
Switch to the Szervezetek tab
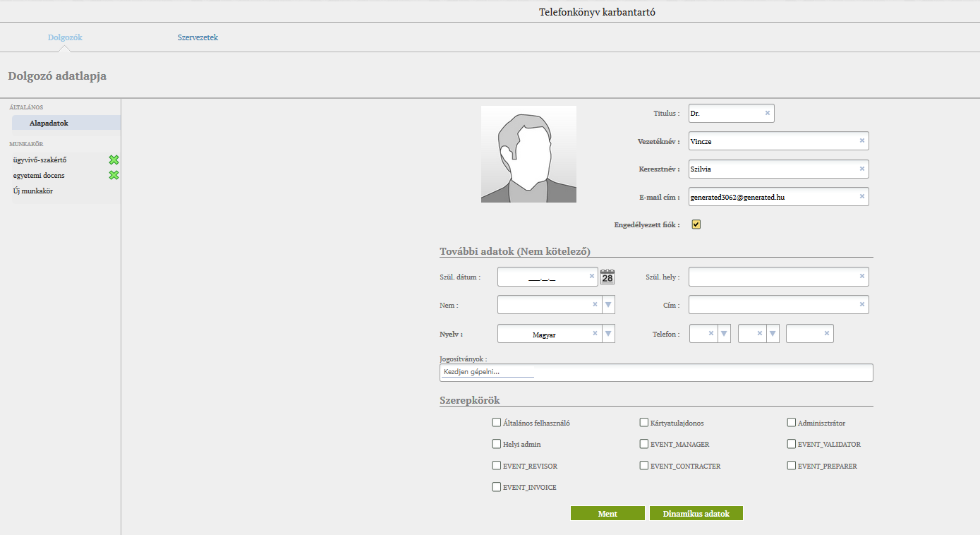coord(198,37)
